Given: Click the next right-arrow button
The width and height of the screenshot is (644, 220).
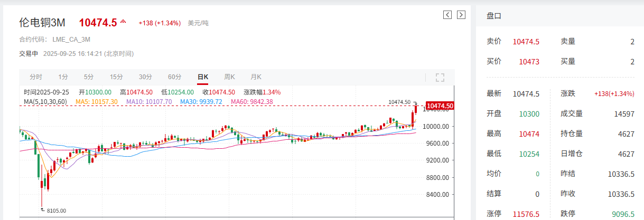Looking at the screenshot, I should click(461, 15).
